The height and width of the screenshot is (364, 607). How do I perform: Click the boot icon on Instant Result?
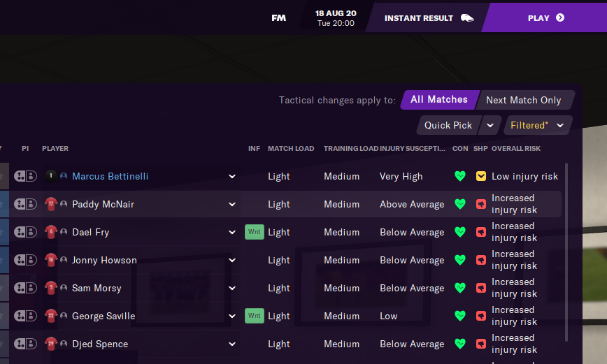[x=466, y=18]
